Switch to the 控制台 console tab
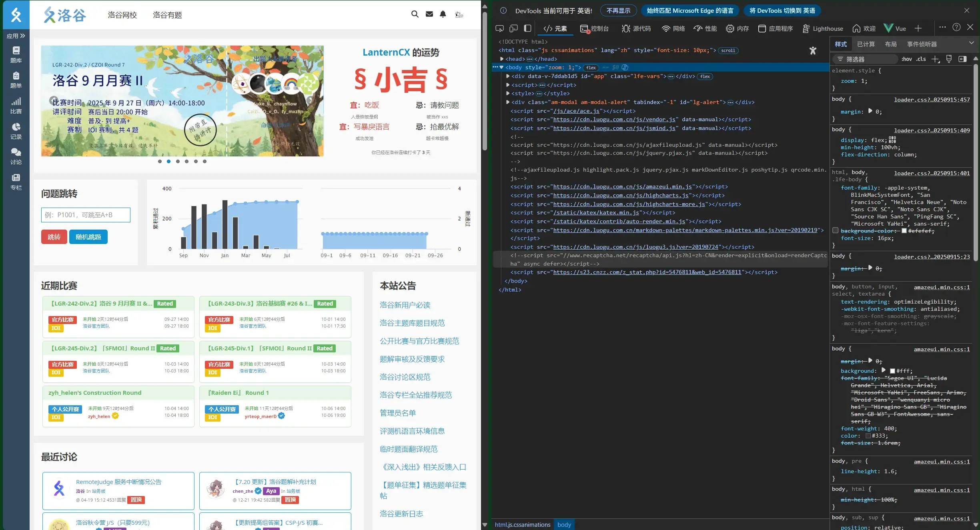 [x=594, y=28]
